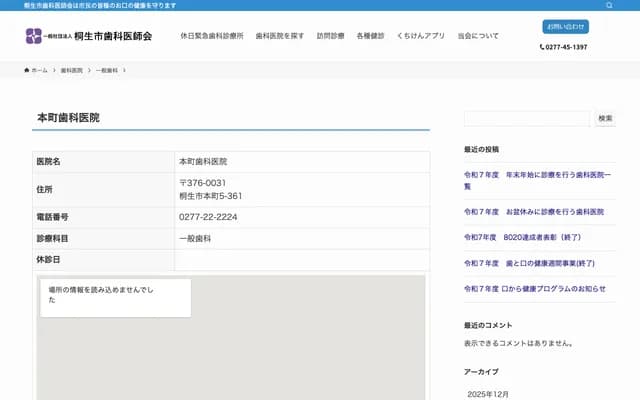This screenshot has width=640, height=400.
Task: Open 当会について navigation item
Action: [478, 36]
